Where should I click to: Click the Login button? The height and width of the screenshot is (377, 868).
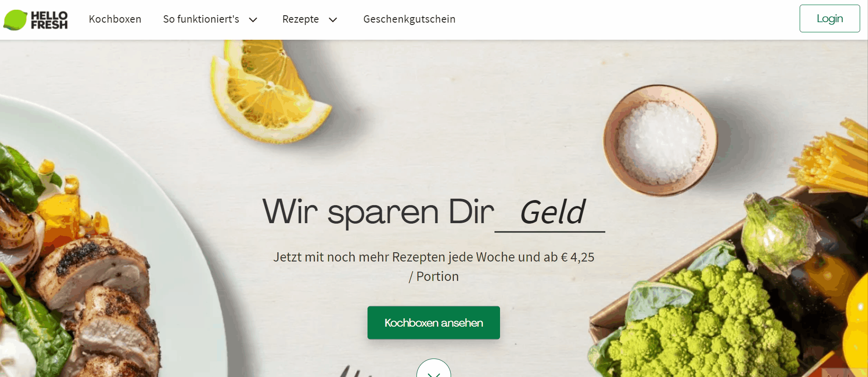830,18
